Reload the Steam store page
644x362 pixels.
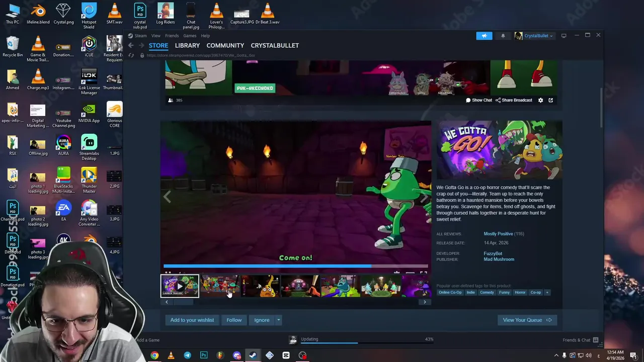(131, 55)
